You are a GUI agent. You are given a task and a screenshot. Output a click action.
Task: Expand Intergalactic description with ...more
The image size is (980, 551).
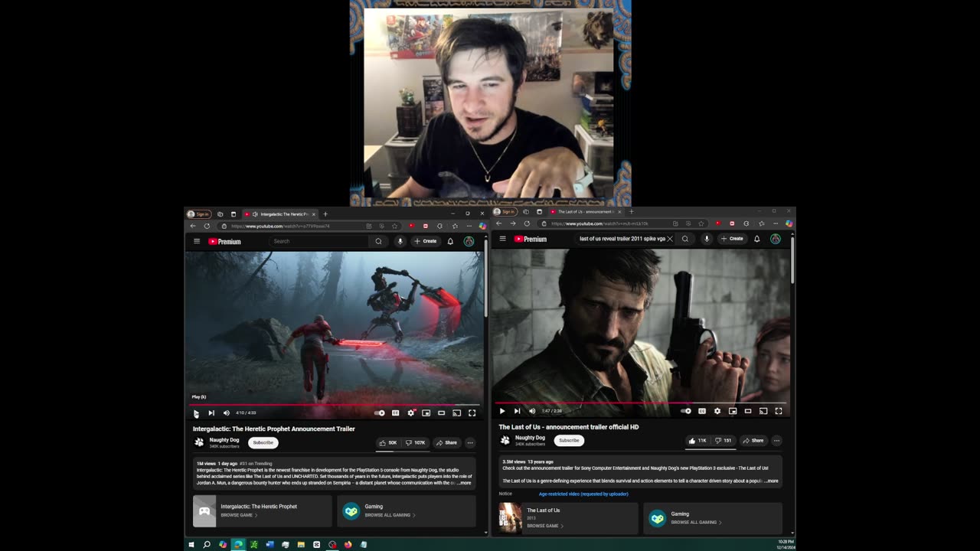[x=464, y=483]
